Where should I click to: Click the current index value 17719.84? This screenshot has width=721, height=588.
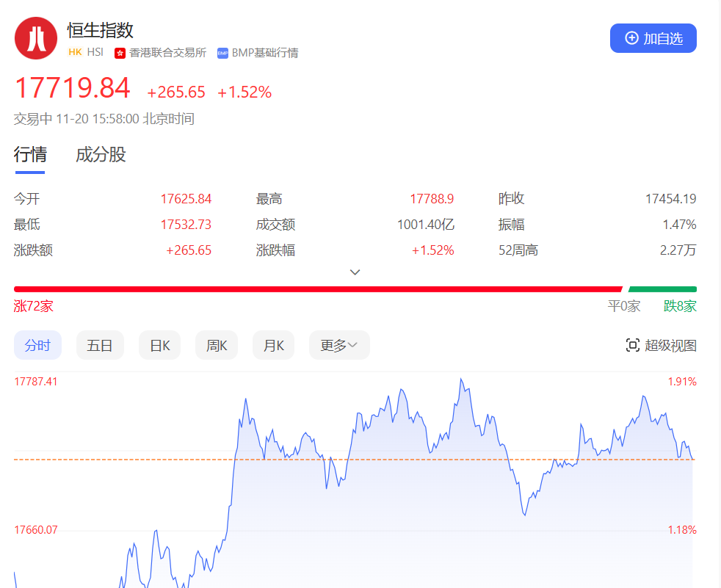pos(73,88)
